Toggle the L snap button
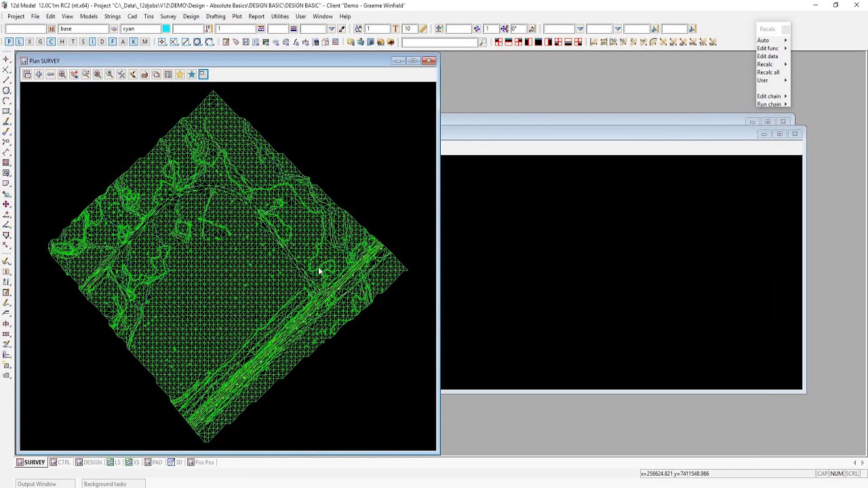The image size is (868, 488). (x=19, y=42)
